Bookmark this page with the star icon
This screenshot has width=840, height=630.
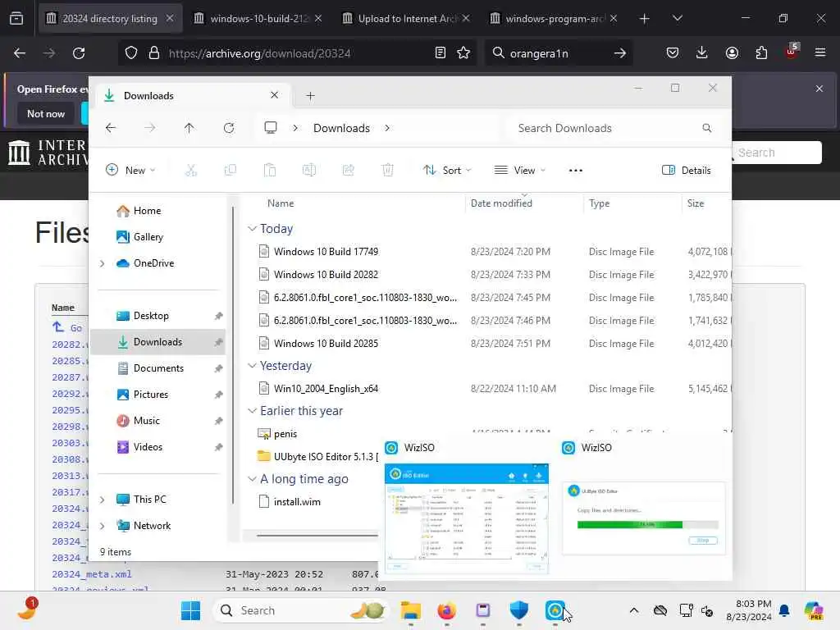point(463,53)
